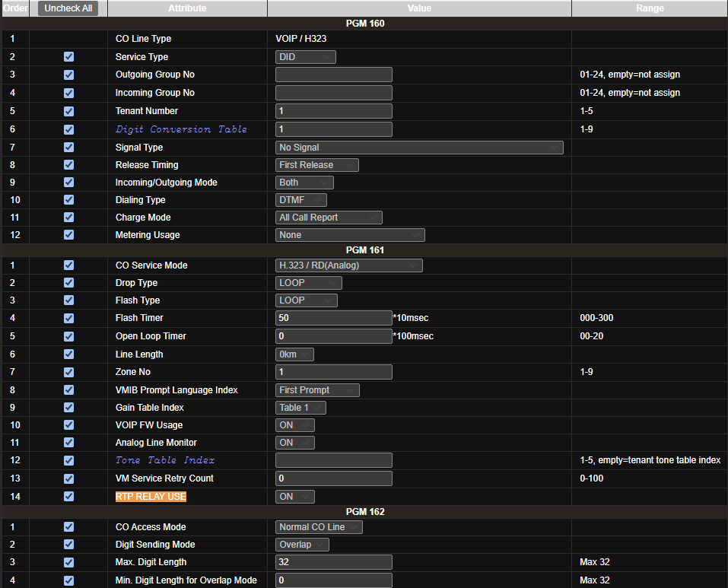Toggle the Tenant Number checkbox
The width and height of the screenshot is (728, 588).
[69, 111]
